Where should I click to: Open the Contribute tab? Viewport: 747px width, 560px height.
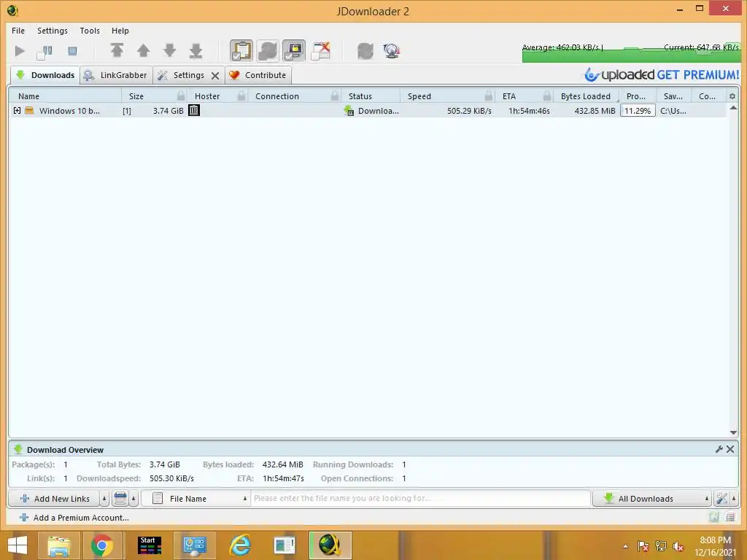[x=258, y=75]
